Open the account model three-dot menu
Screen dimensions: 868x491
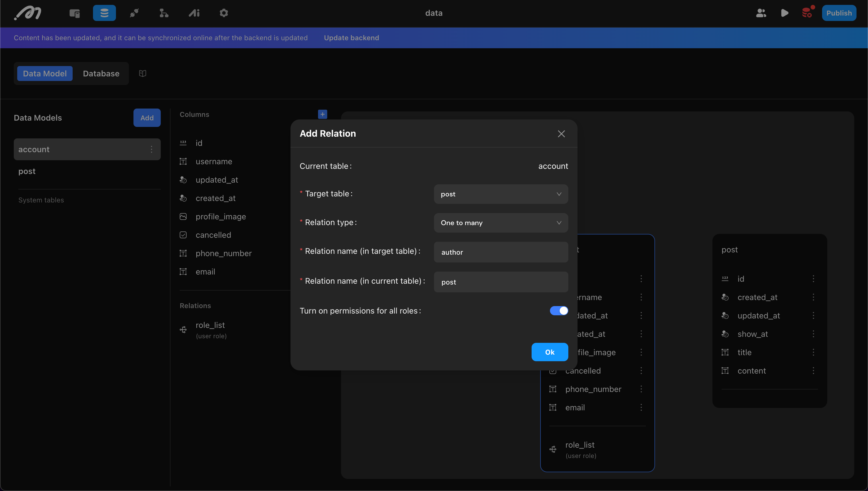click(x=152, y=149)
